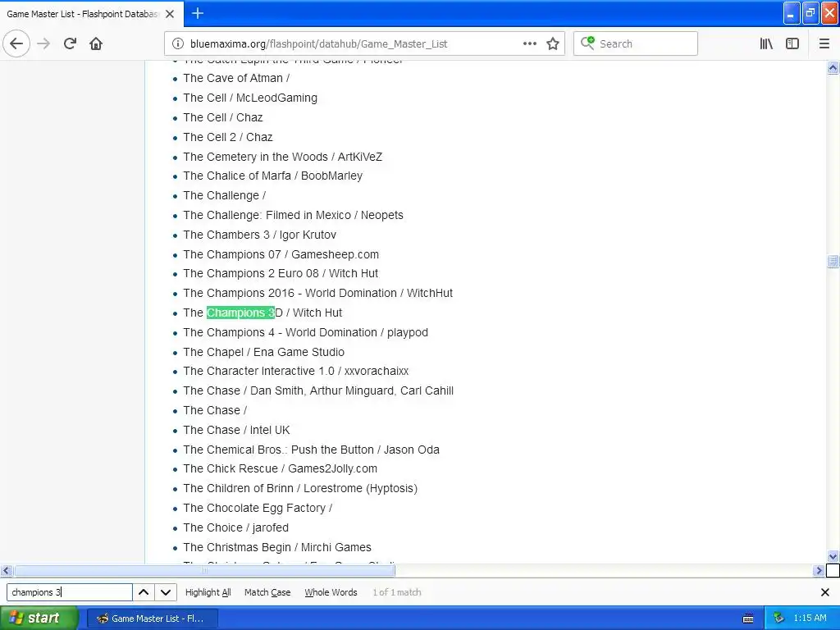Click the vertical scrollbar up arrow
The height and width of the screenshot is (630, 840).
pos(833,67)
